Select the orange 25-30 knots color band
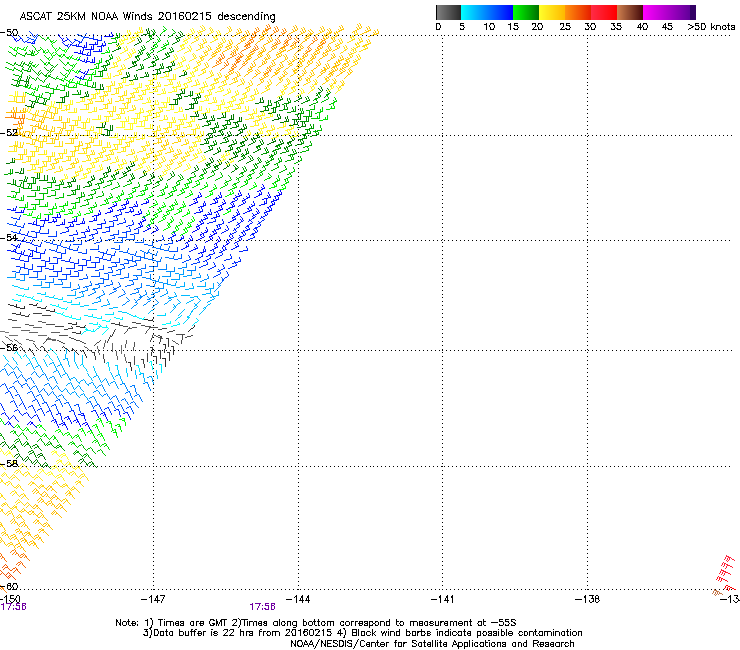 [x=578, y=12]
